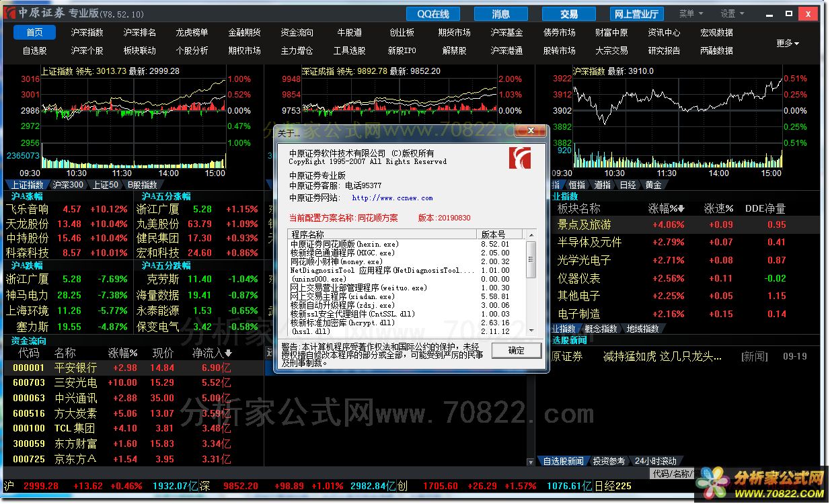This screenshot has width=830, height=504.
Task: Click sort arrow beside 板块 涨幅% header
Action: tap(681, 208)
